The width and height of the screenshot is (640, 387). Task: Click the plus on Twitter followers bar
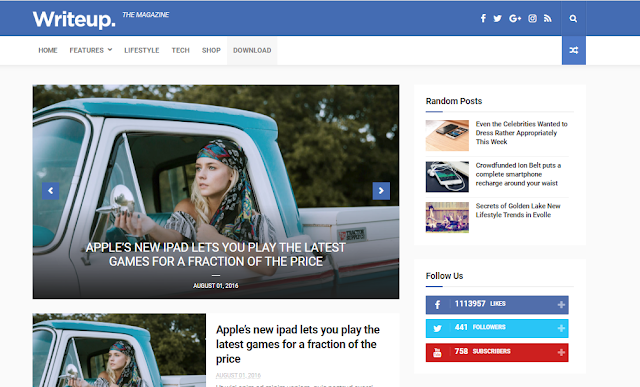click(561, 328)
